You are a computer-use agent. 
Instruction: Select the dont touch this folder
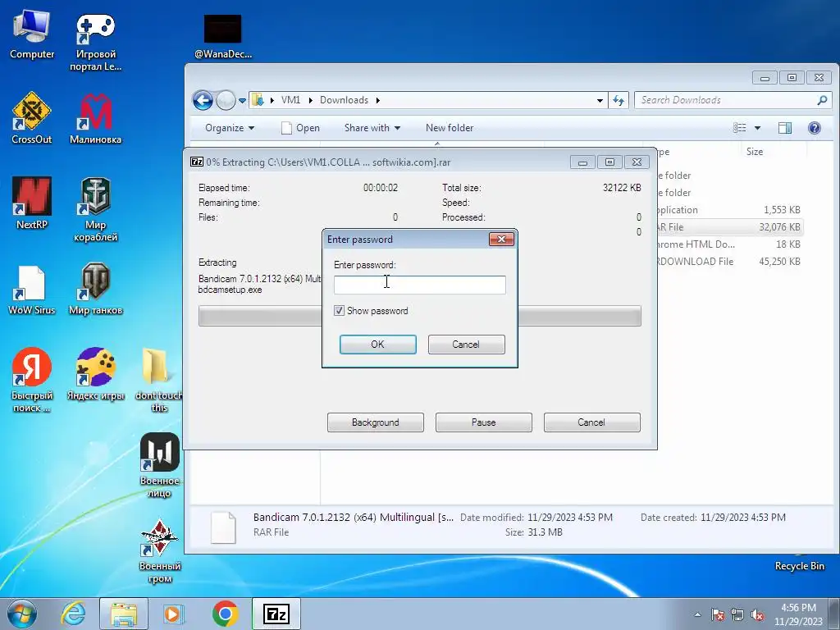pos(158,381)
